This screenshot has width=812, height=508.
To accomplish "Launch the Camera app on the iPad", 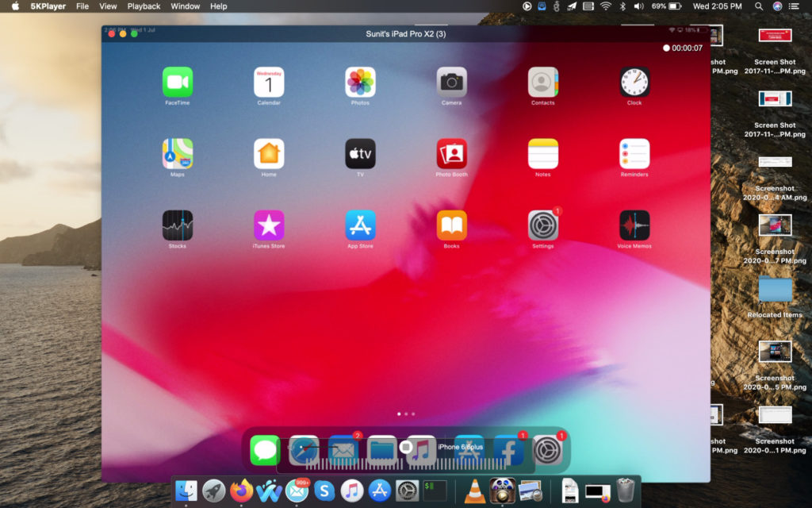I will click(451, 82).
